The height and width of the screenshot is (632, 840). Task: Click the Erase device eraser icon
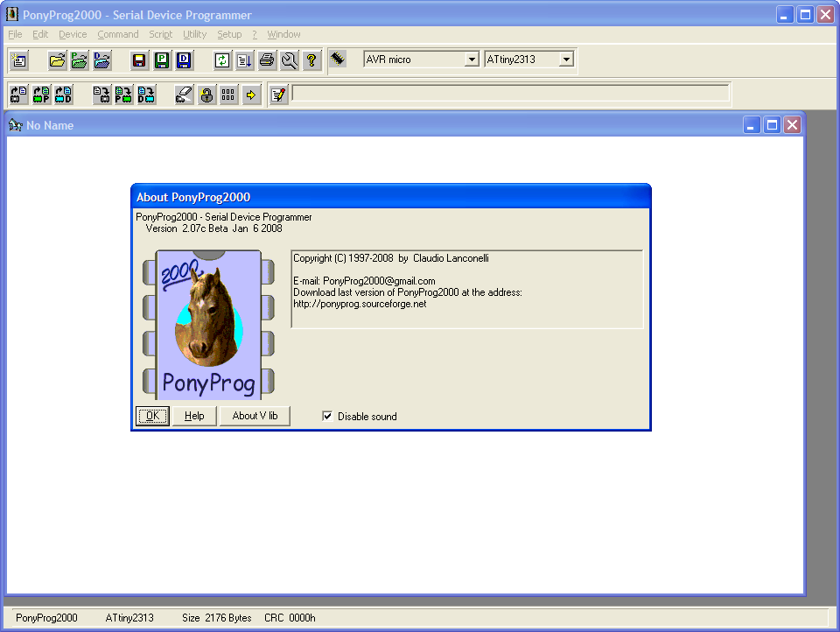tap(184, 95)
